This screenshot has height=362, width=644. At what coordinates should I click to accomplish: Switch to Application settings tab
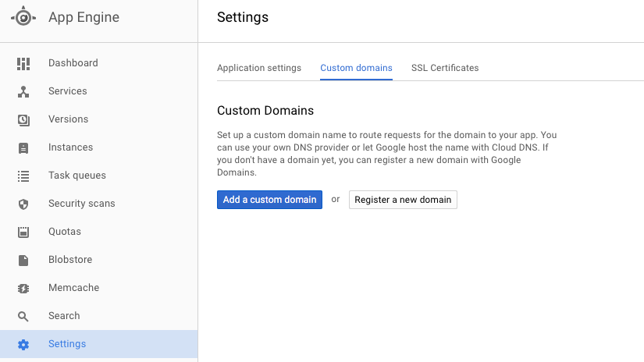click(x=259, y=68)
